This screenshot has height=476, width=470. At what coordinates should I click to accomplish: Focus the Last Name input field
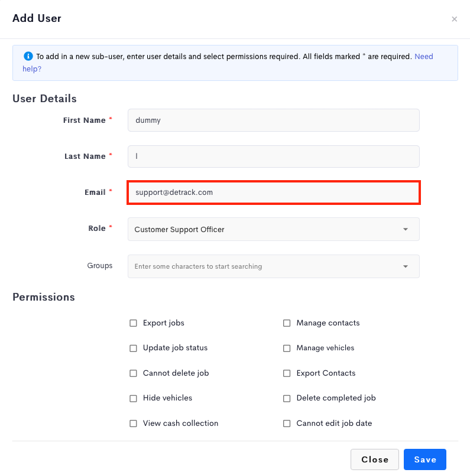coord(274,157)
